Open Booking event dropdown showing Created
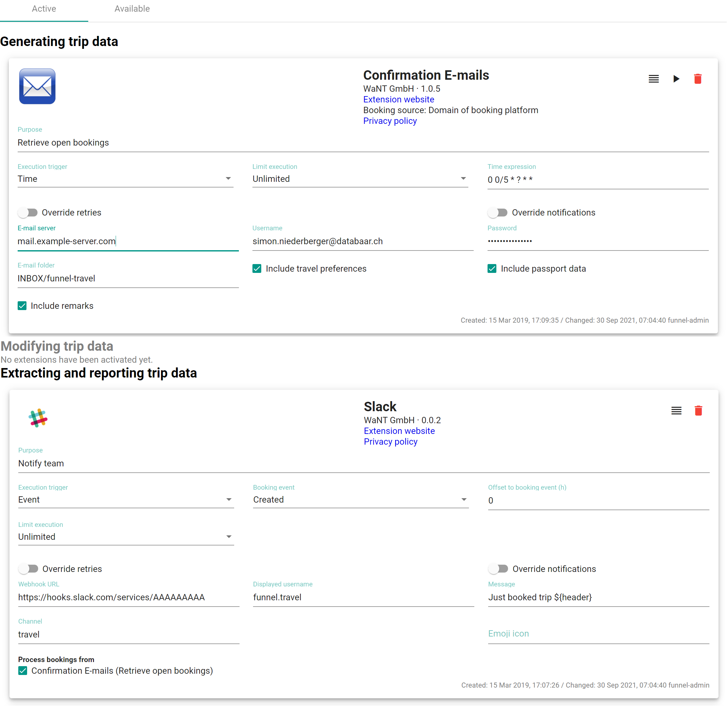 coord(361,500)
